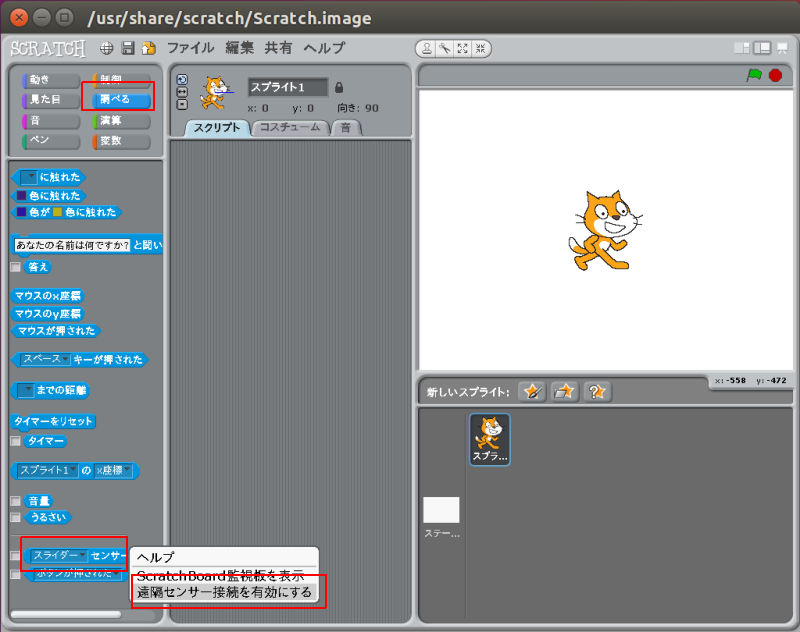Choose new sprite from file
The height and width of the screenshot is (632, 800).
pos(564,392)
